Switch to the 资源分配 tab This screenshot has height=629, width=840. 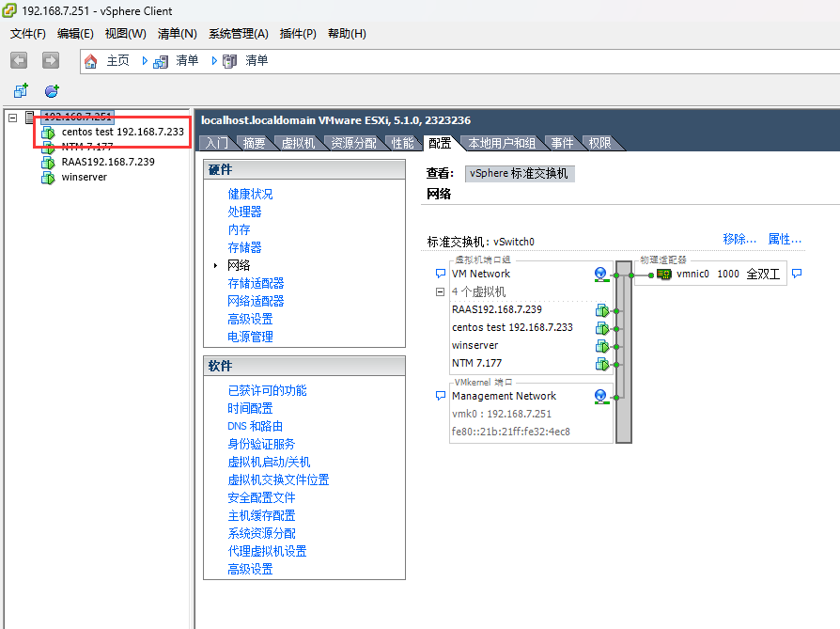[x=353, y=143]
